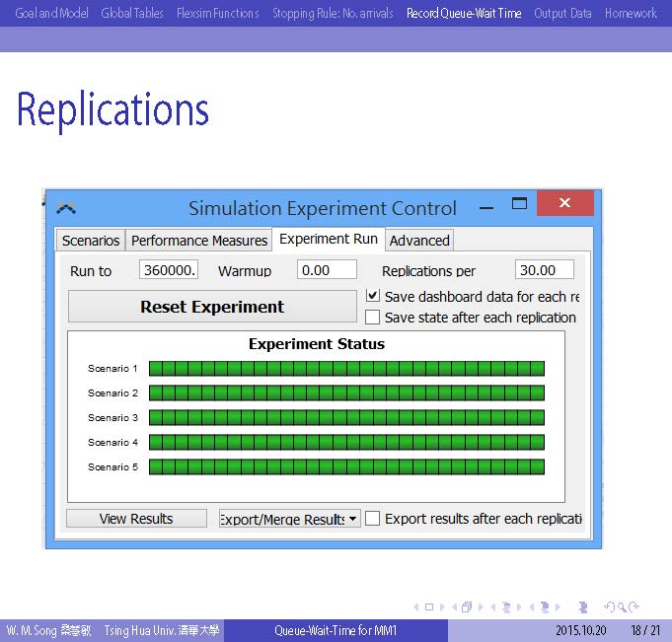Screen dimensions: 672x642
Task: Click the View Results button
Action: (136, 519)
